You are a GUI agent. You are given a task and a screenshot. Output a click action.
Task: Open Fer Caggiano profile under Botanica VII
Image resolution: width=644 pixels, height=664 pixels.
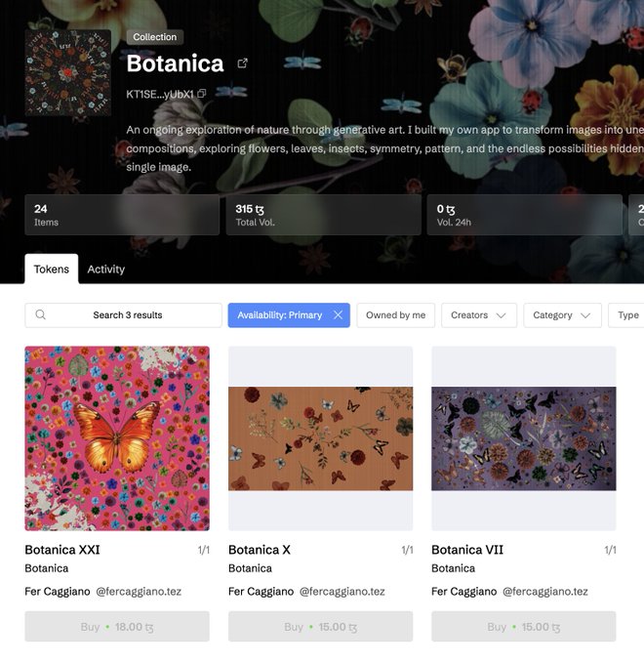click(464, 591)
